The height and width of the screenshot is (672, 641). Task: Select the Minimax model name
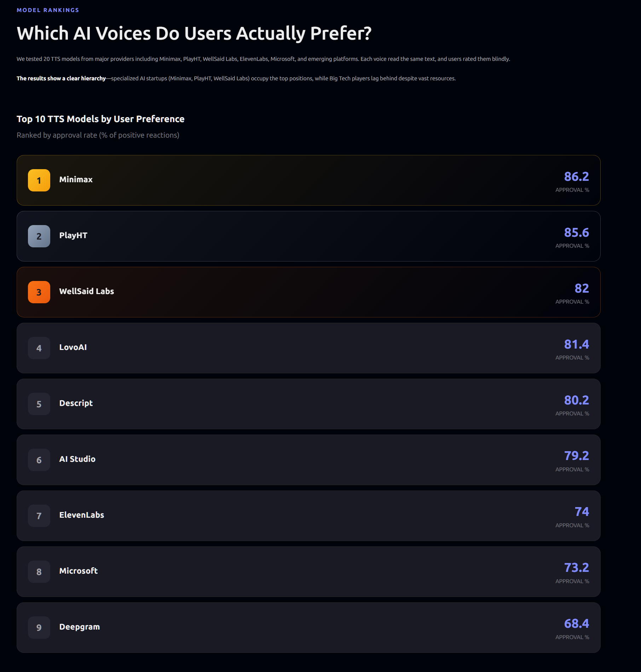(76, 179)
